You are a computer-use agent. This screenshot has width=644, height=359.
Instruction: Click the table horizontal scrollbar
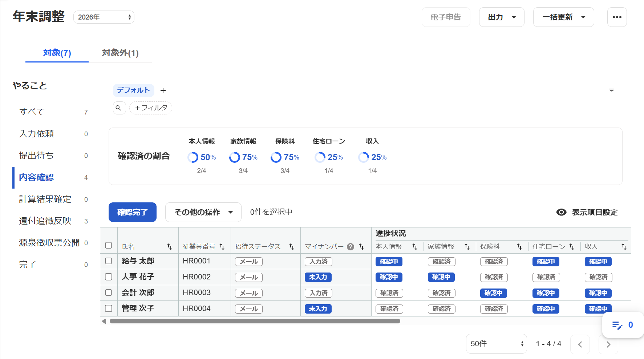255,321
